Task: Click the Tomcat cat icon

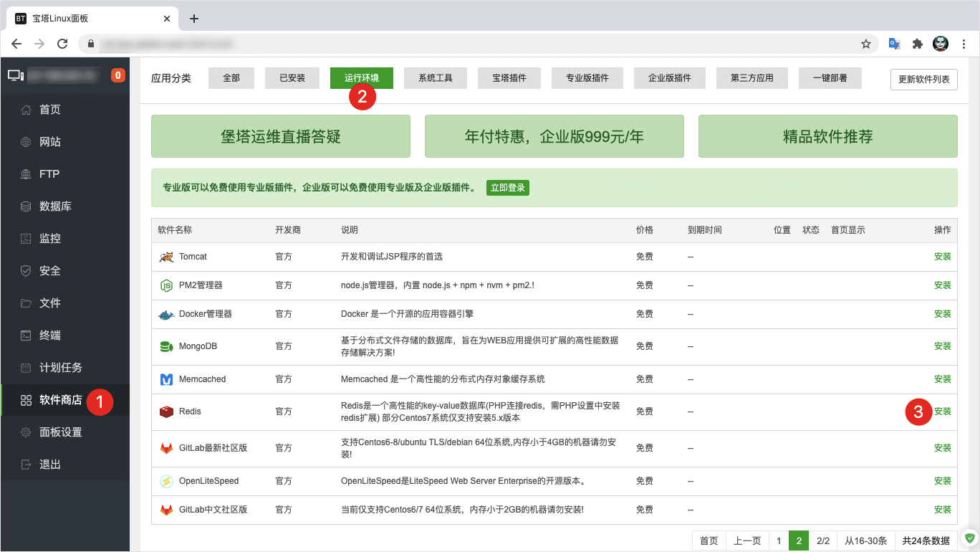Action: pyautogui.click(x=166, y=257)
